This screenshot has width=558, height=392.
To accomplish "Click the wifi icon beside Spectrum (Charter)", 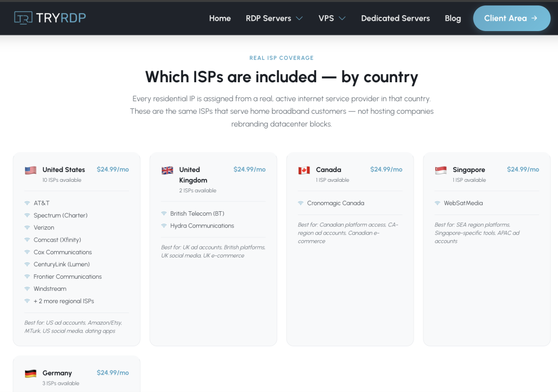I will [27, 215].
